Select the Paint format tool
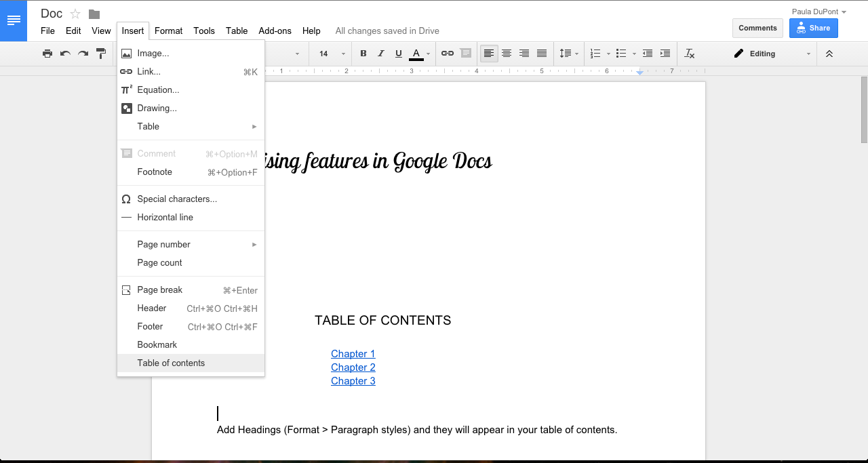Viewport: 868px width, 463px height. pos(100,54)
